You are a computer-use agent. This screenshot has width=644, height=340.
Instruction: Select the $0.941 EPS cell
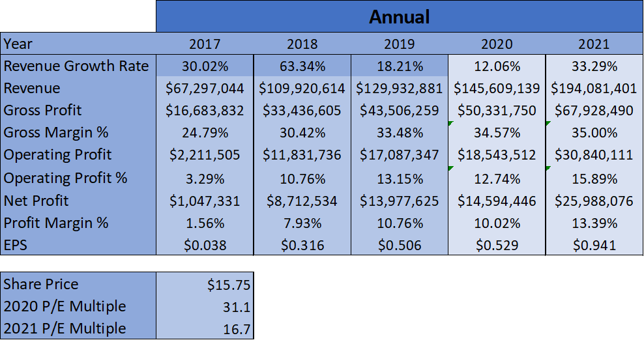[x=594, y=245]
